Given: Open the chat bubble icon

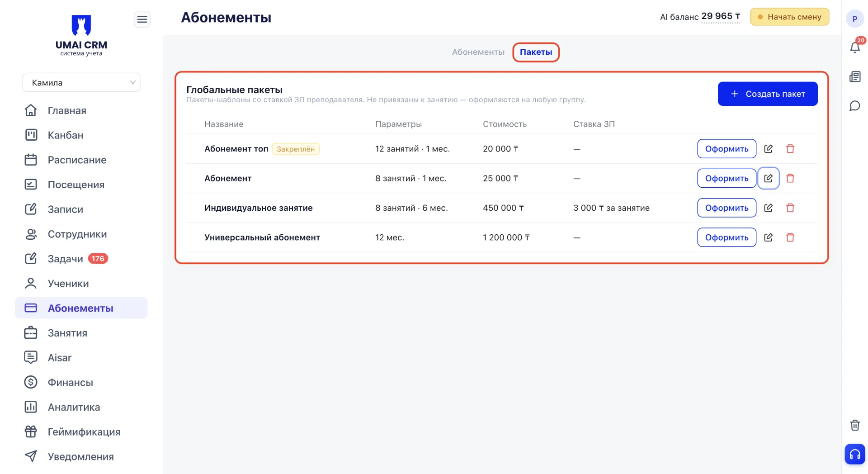Looking at the screenshot, I should [x=855, y=106].
